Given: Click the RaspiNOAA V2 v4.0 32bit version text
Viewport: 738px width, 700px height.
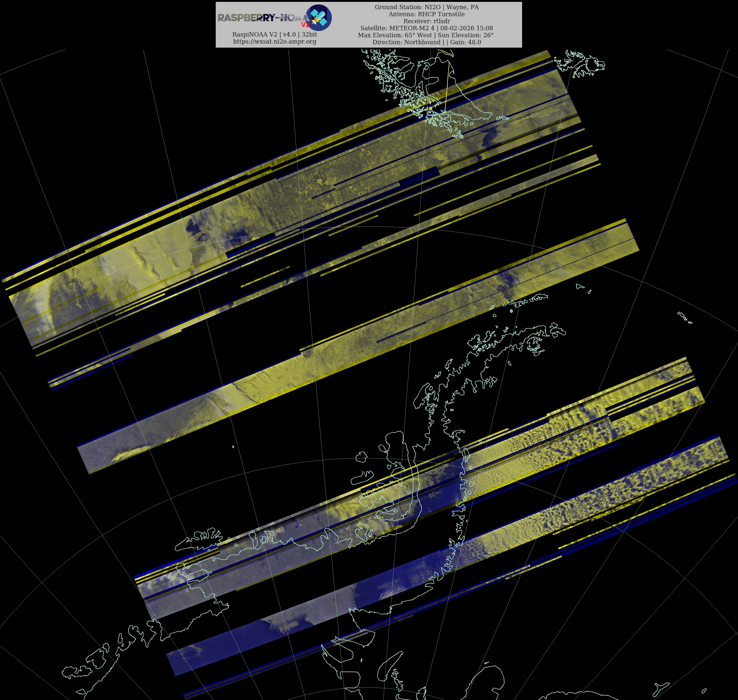Looking at the screenshot, I should point(274,34).
